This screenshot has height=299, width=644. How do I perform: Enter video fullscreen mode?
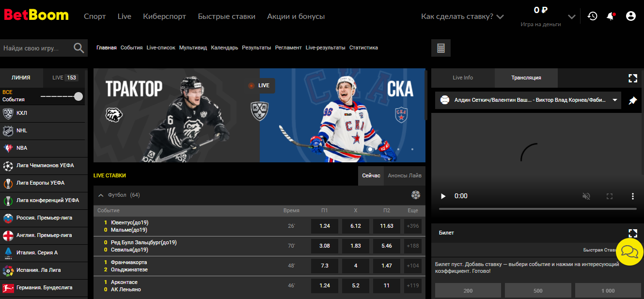tap(610, 196)
